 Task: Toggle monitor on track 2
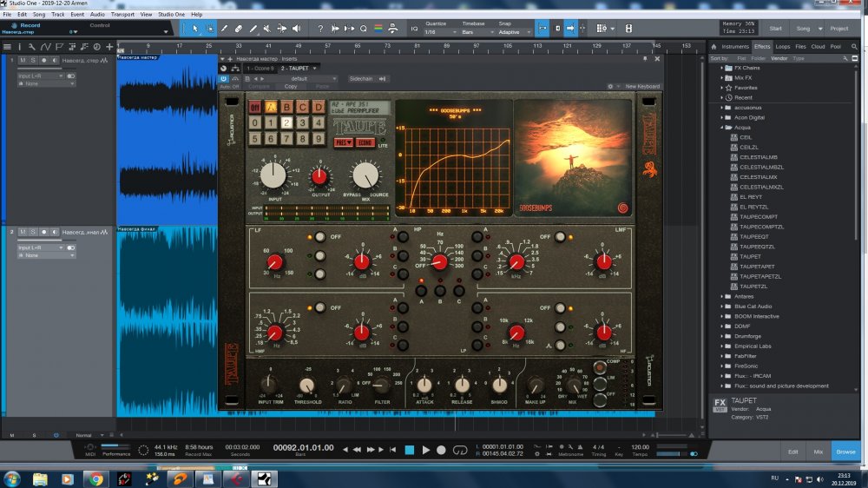(x=54, y=232)
